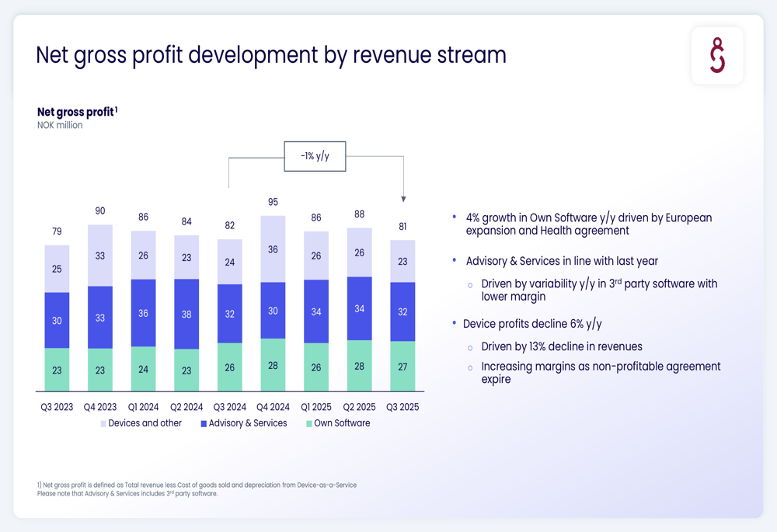Click the Q2 2024 Advisory segment showing 38
777x532 pixels.
coord(186,314)
